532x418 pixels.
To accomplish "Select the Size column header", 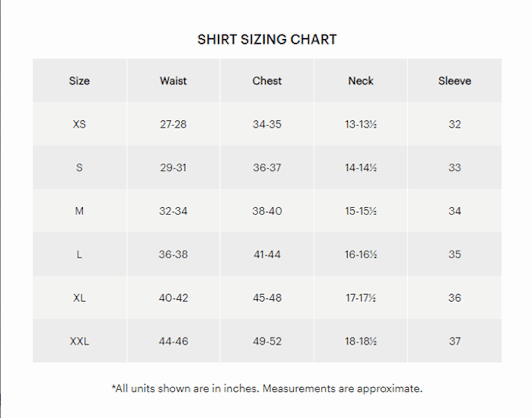I will coord(79,81).
